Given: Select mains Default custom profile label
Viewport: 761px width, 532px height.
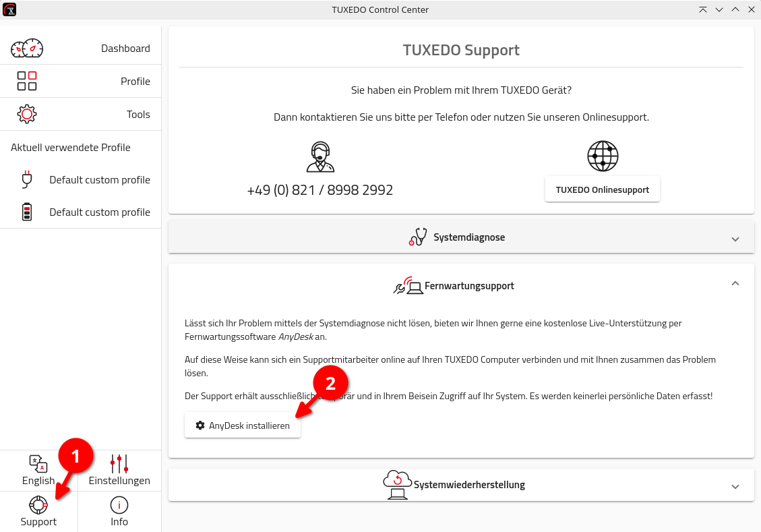Looking at the screenshot, I should tap(100, 179).
